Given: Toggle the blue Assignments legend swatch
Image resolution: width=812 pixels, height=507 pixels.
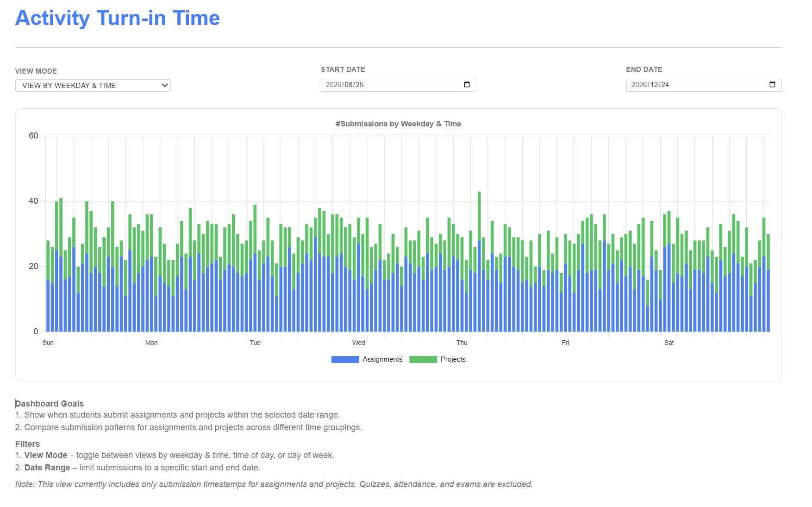Looking at the screenshot, I should [345, 360].
